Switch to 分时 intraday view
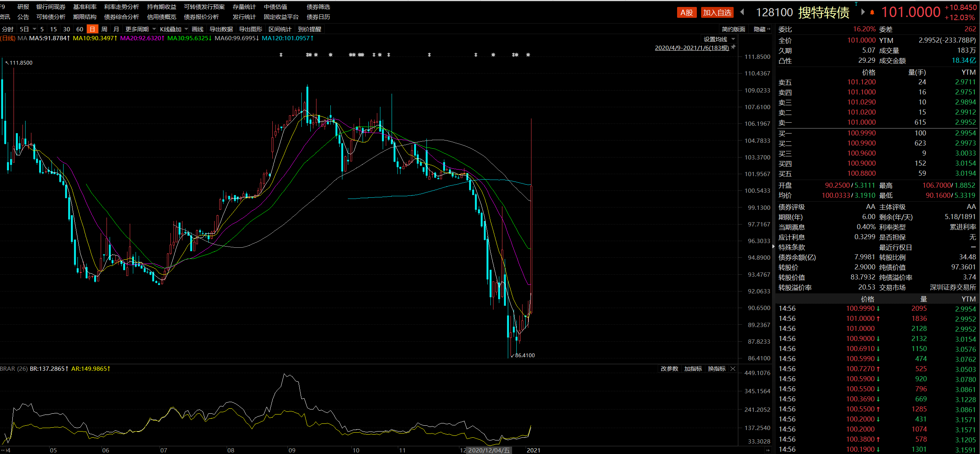Viewport: 980px width, 454px height. (x=8, y=29)
